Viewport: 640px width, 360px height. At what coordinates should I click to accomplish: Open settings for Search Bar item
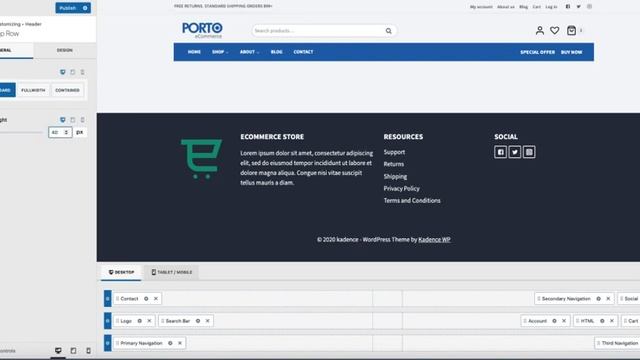tap(198, 321)
